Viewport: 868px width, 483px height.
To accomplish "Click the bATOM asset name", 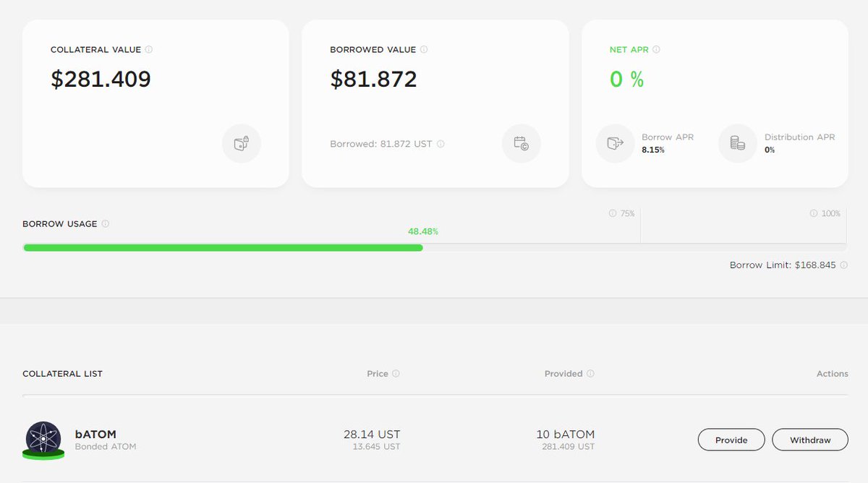I will (x=95, y=435).
